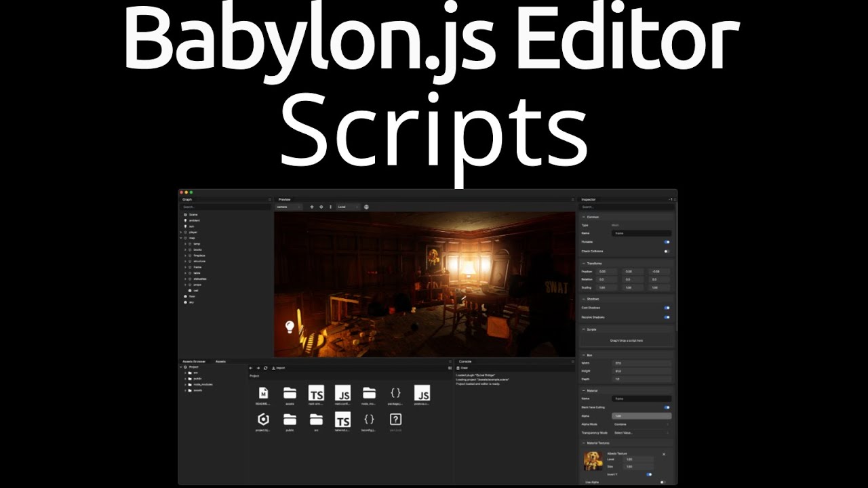Select the unknown question-mark file
Image resolution: width=868 pixels, height=488 pixels.
395,420
